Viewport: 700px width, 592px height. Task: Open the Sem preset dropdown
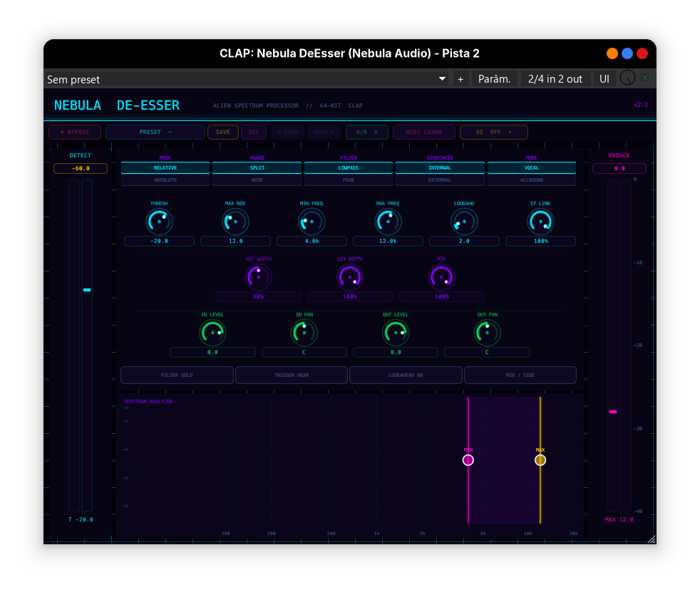[247, 79]
